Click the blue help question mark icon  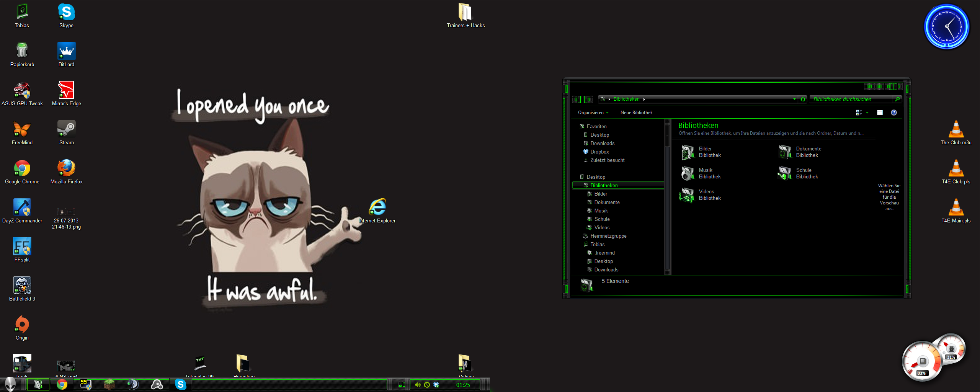(893, 113)
